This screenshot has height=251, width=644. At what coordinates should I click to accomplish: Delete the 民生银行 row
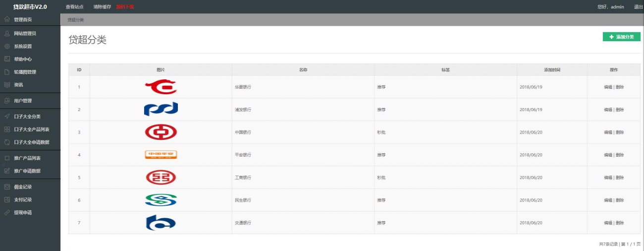[x=620, y=200]
